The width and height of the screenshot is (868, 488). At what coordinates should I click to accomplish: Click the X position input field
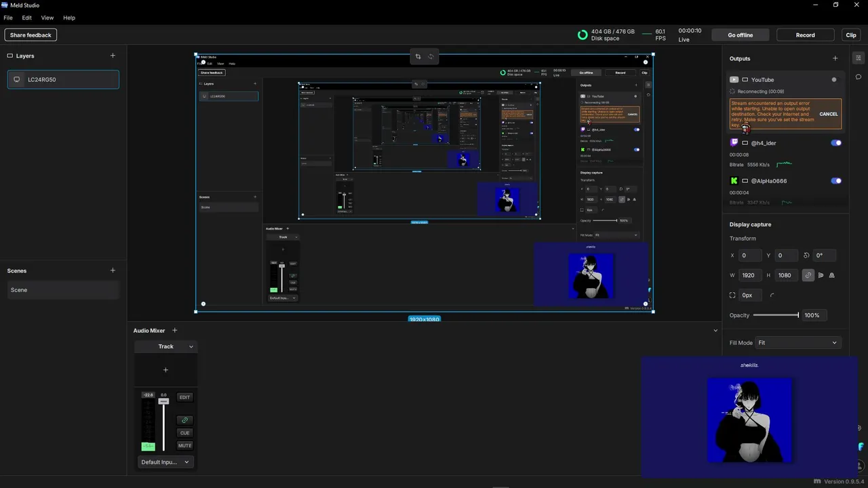[x=750, y=256]
